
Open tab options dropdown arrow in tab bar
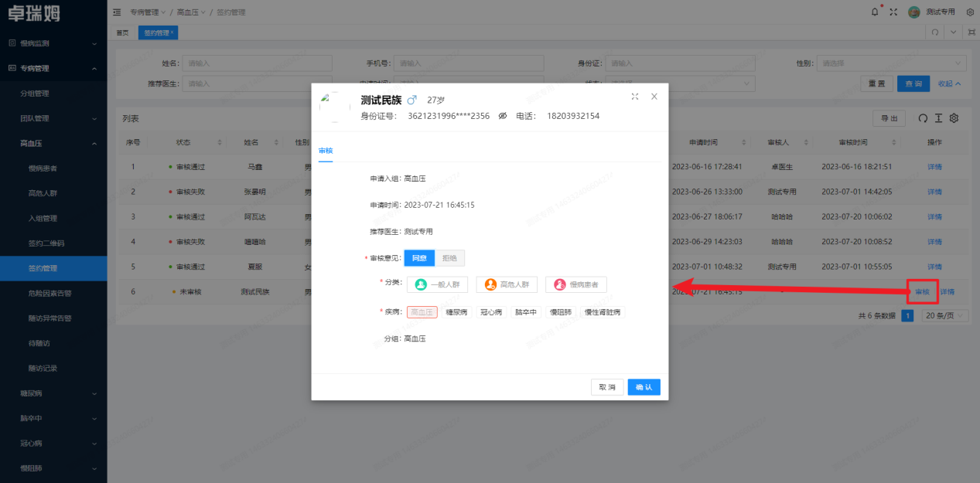point(953,32)
